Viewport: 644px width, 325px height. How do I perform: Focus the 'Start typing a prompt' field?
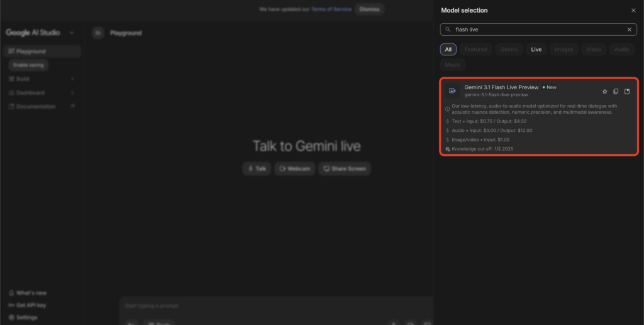pos(277,306)
